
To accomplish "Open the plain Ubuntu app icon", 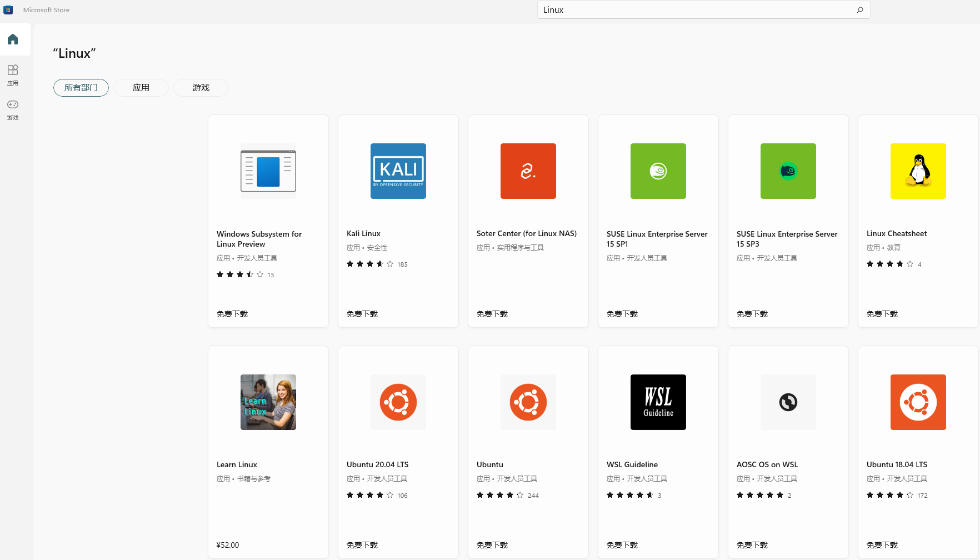I will pyautogui.click(x=528, y=402).
